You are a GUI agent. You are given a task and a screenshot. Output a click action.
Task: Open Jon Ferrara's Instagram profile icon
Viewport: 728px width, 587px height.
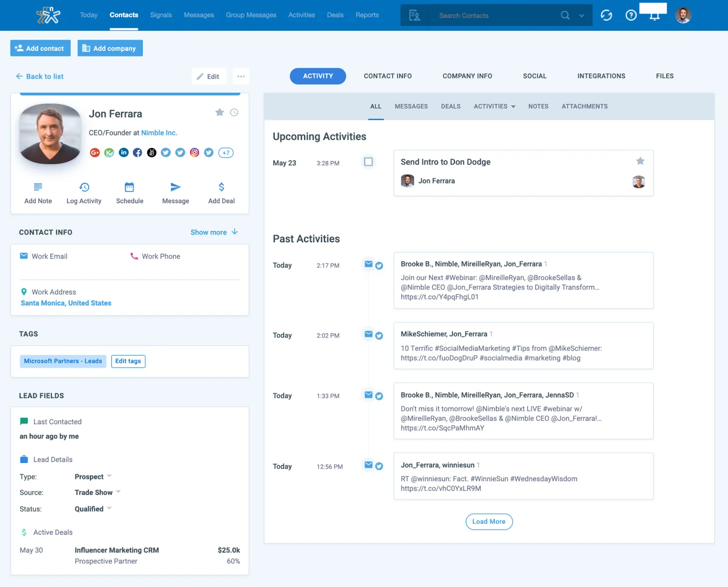click(194, 153)
